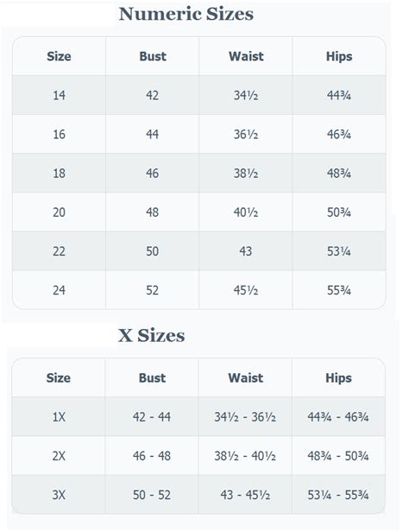Click the Numeric Sizes heading
Viewport: 409px width, 532px height.
point(186,14)
